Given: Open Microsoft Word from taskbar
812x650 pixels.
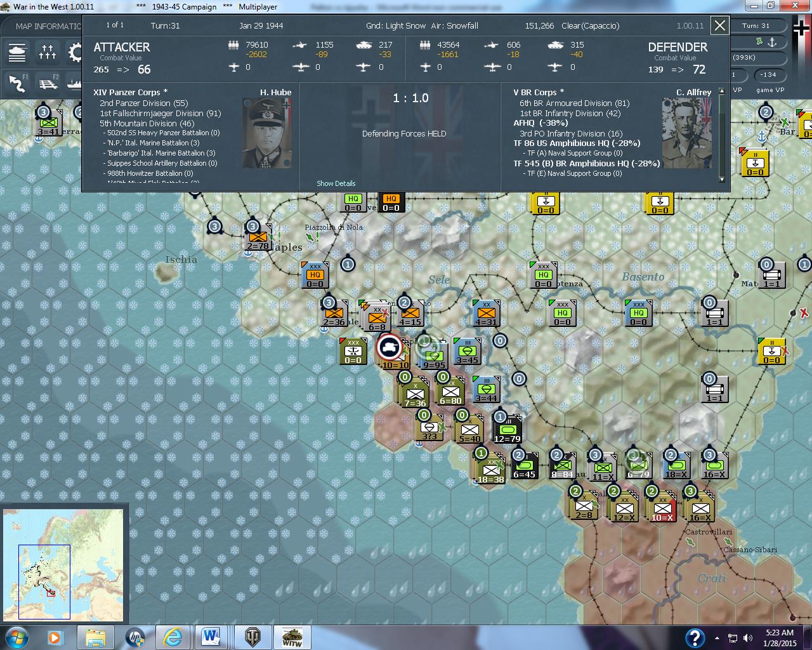Looking at the screenshot, I should [x=211, y=637].
